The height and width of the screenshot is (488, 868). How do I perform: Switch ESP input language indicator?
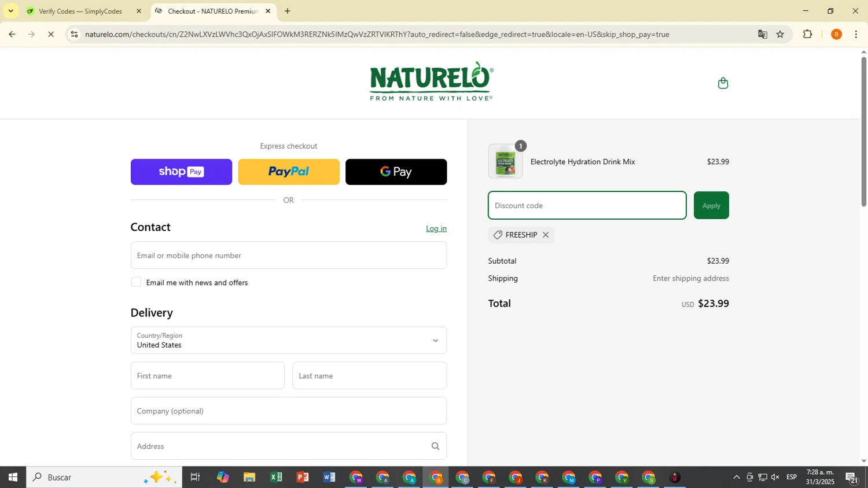[792, 477]
